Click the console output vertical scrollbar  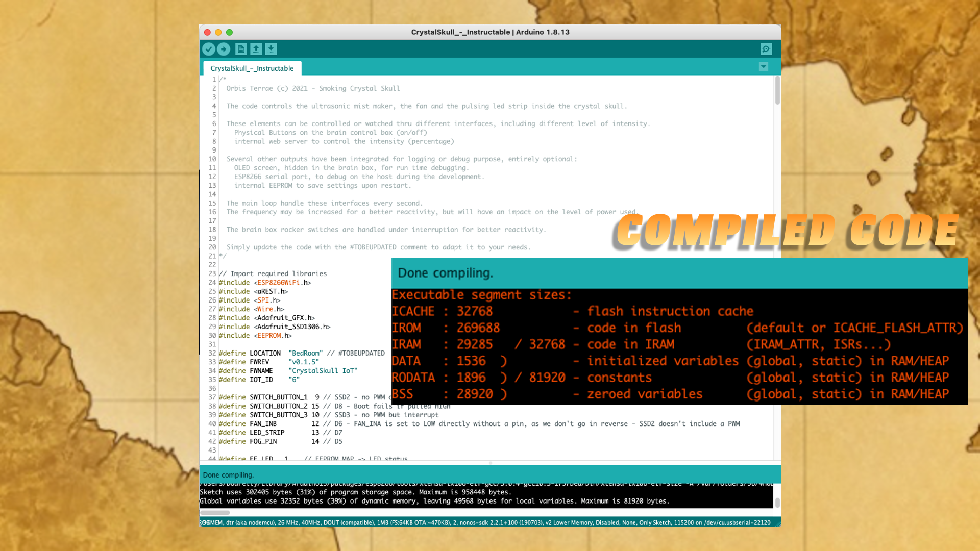click(x=777, y=502)
